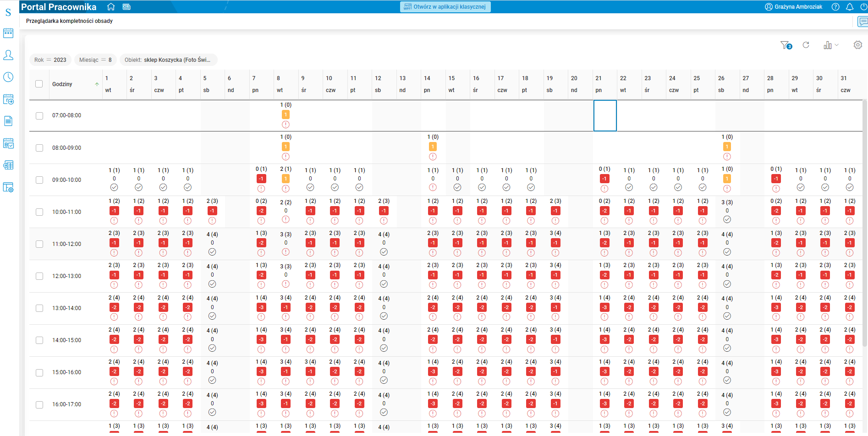Click the orange 1 badge for day 8 at 07:00-08:00
868x436 pixels.
(286, 114)
